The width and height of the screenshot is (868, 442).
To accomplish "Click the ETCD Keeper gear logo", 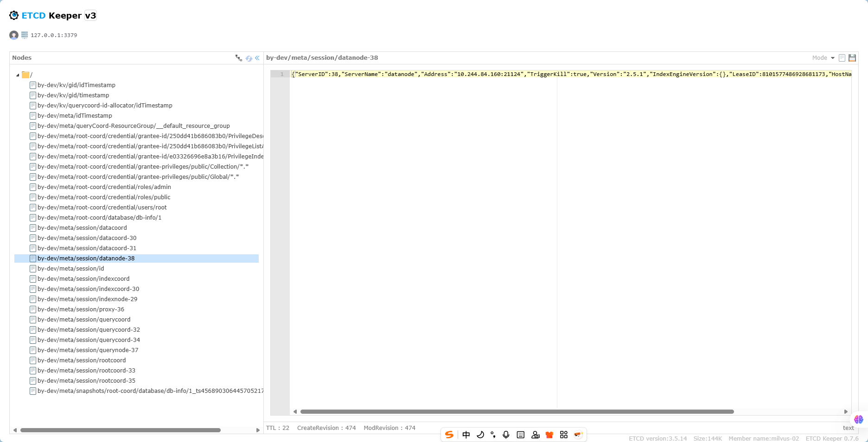I will (13, 15).
